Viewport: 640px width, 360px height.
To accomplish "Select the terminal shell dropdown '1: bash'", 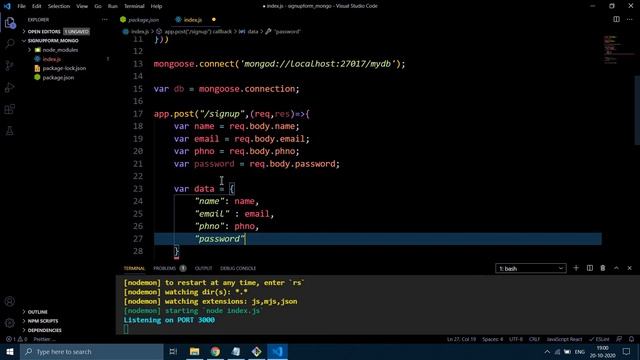I will pos(531,268).
